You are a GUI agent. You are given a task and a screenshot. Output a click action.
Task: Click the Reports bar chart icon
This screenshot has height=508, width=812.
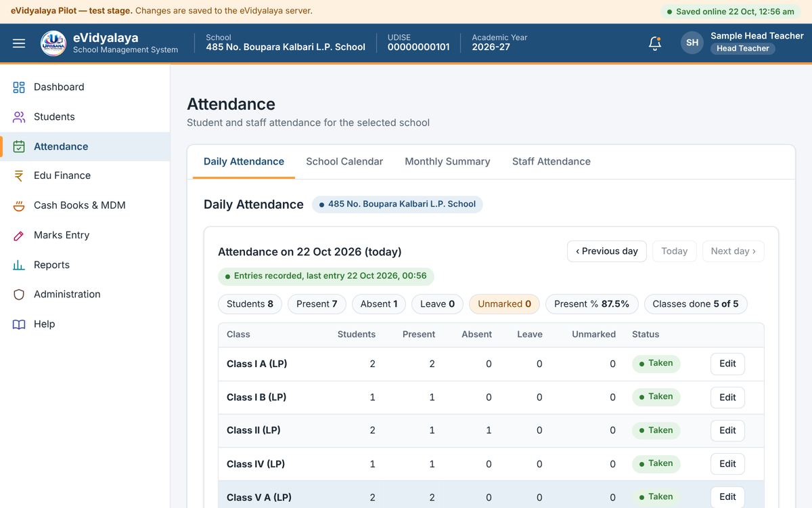(19, 265)
